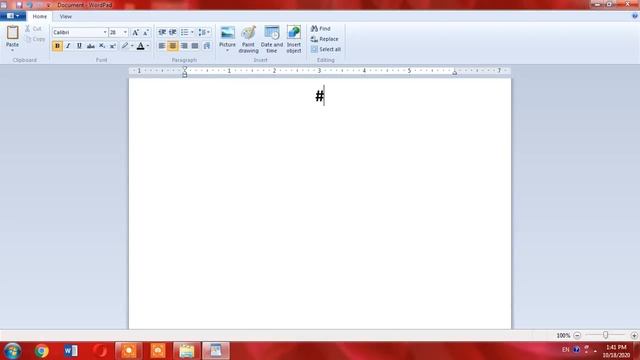Screen dimensions: 640x360
Task: Click the text highlight color pen icon
Action: [x=125, y=46]
